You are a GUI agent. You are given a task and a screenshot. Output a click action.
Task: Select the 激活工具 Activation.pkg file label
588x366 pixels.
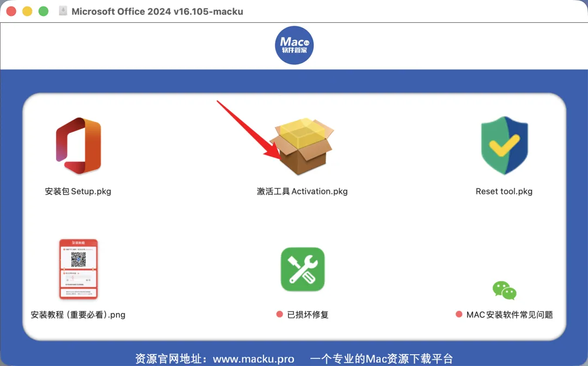click(302, 191)
